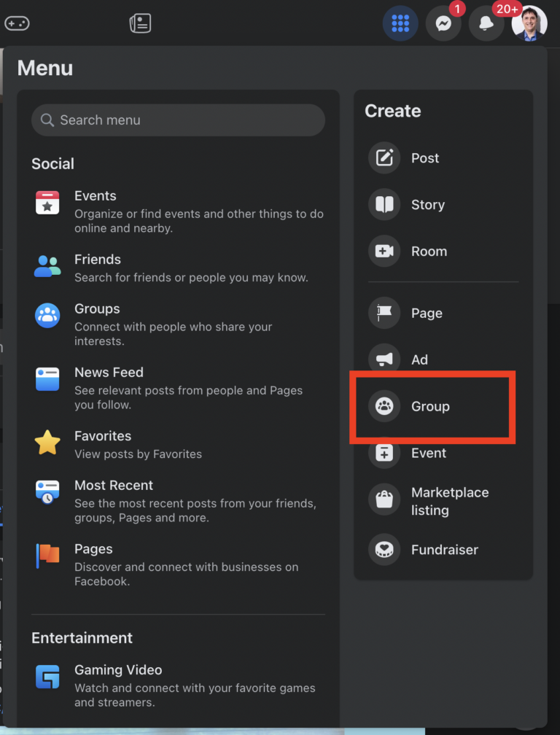Click the Search menu field
This screenshot has height=735, width=560.
(x=178, y=120)
